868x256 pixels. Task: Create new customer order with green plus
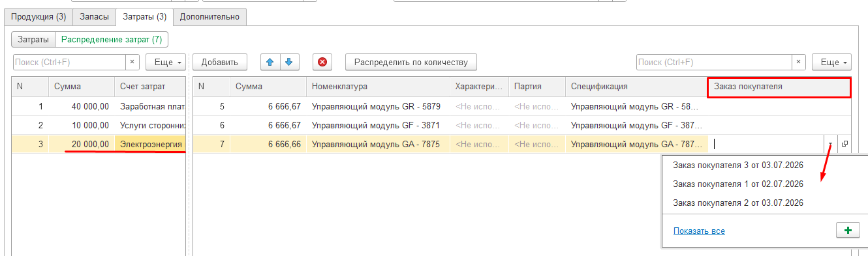point(848,231)
